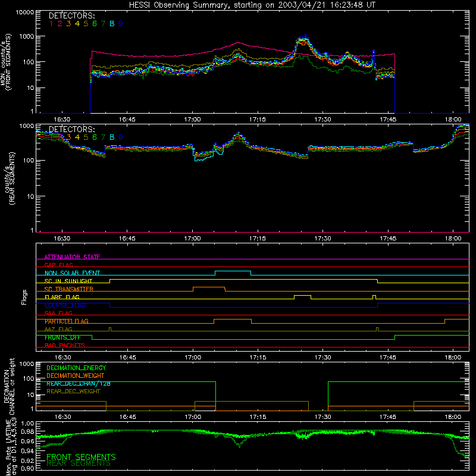This screenshot has height=476, width=476.
Task: Click detector 9 in top plot legend
Action: [x=121, y=24]
